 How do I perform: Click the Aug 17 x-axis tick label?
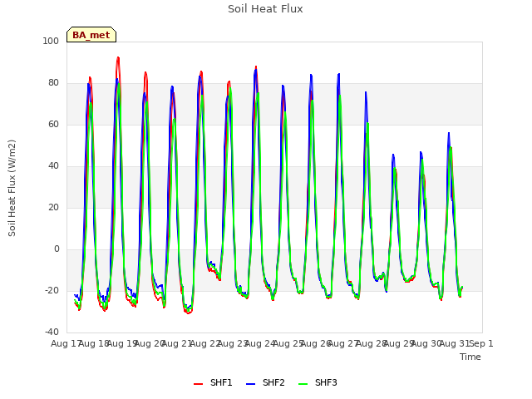click(66, 343)
